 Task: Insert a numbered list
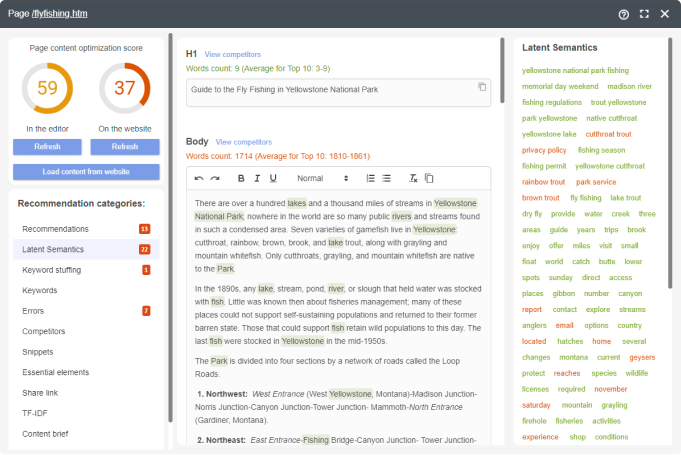click(x=370, y=178)
